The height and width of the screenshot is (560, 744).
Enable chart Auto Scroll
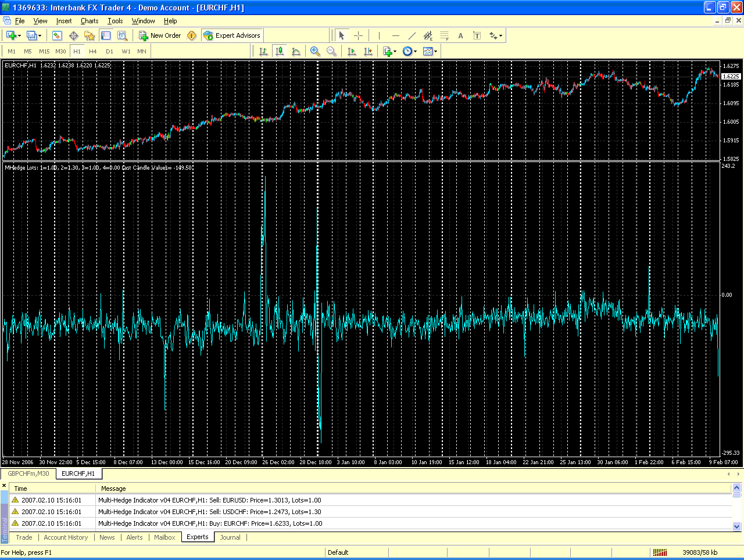351,51
